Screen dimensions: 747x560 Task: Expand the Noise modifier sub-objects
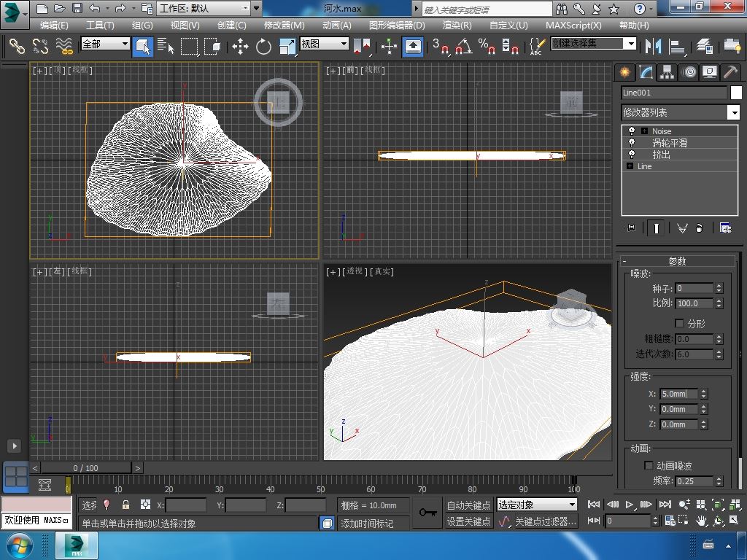pyautogui.click(x=645, y=131)
